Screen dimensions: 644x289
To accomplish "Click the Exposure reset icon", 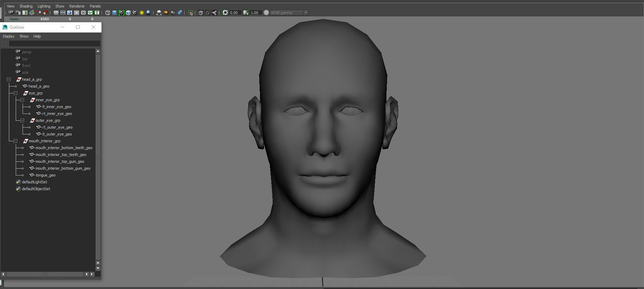I will click(225, 13).
